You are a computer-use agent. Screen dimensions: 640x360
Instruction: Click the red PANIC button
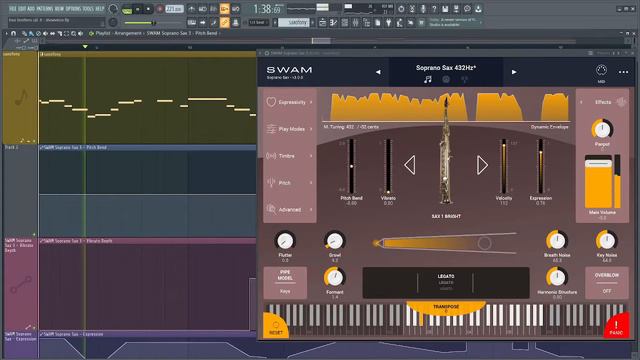click(616, 326)
